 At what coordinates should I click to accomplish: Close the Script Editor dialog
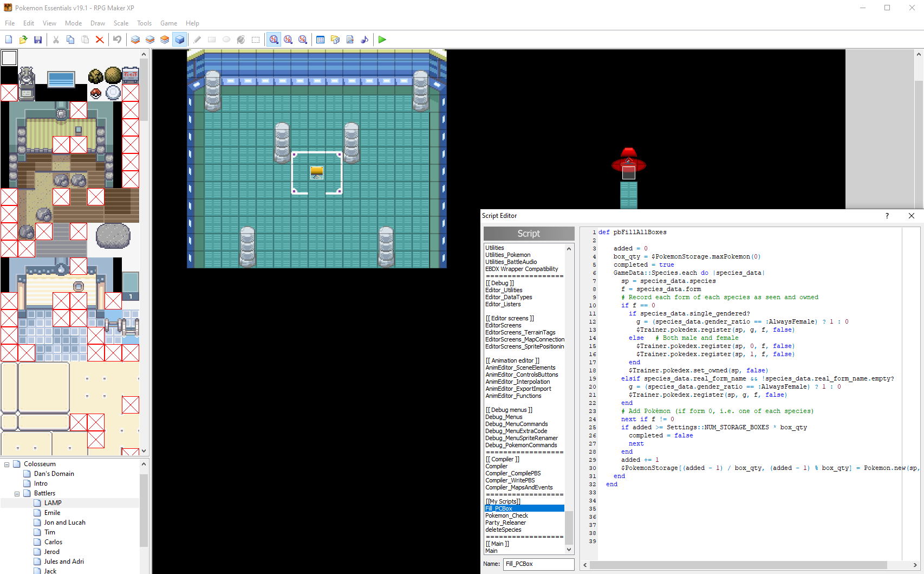(912, 216)
